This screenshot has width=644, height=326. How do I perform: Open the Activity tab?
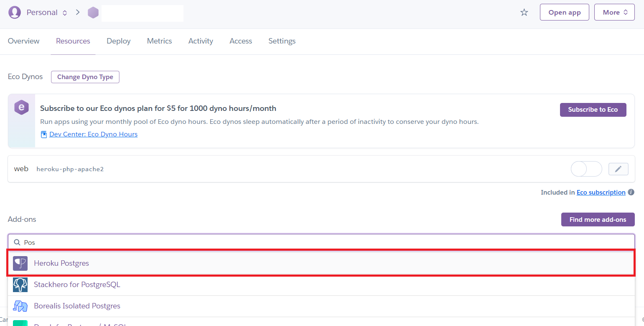(201, 41)
